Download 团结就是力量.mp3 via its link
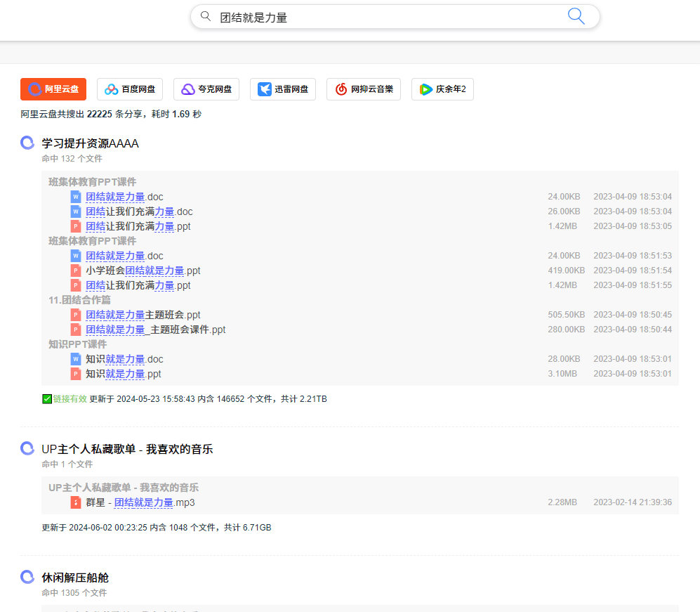 (144, 502)
